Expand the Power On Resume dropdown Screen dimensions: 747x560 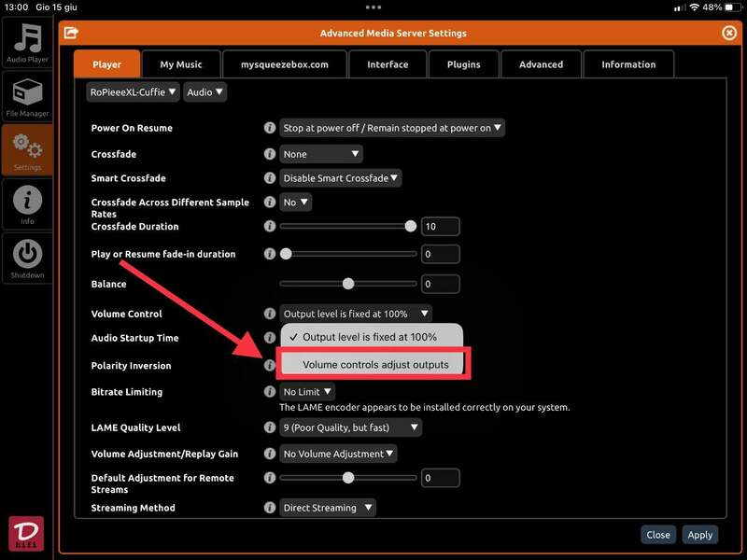392,128
